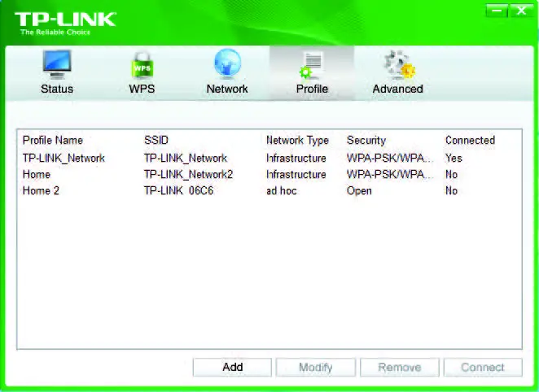Click WPA-PSK/WPA security in Home row
The image size is (539, 392).
point(390,174)
